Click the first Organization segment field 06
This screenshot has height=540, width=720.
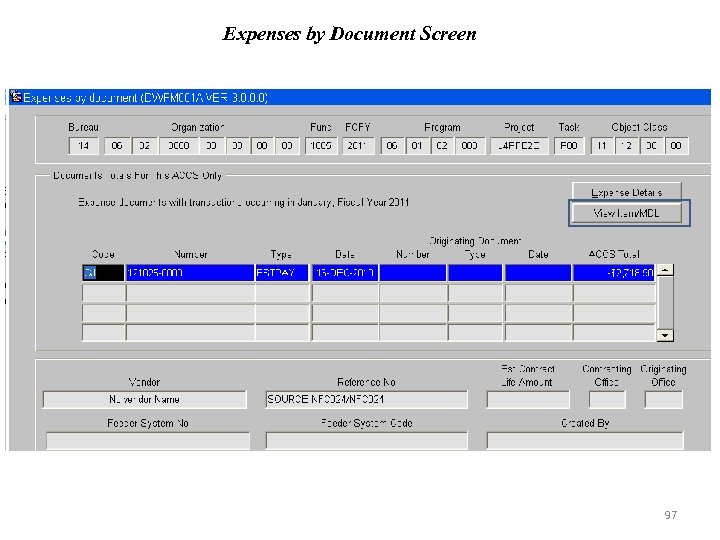click(117, 146)
